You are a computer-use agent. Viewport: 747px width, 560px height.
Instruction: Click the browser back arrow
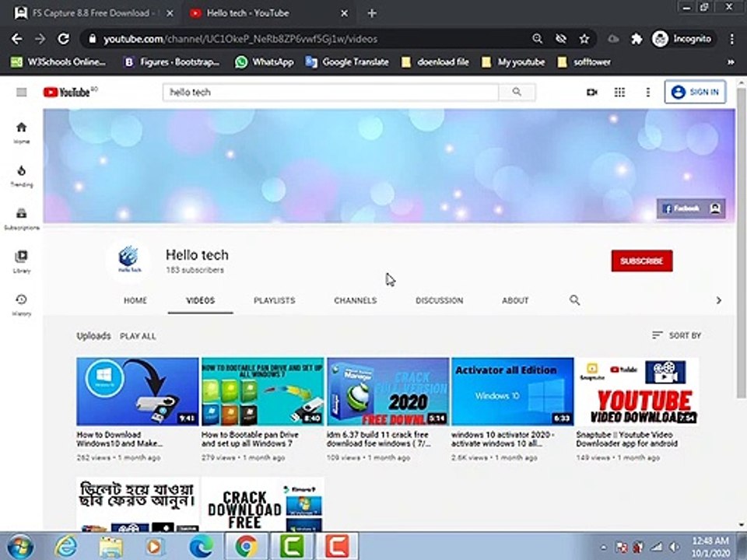pyautogui.click(x=16, y=39)
